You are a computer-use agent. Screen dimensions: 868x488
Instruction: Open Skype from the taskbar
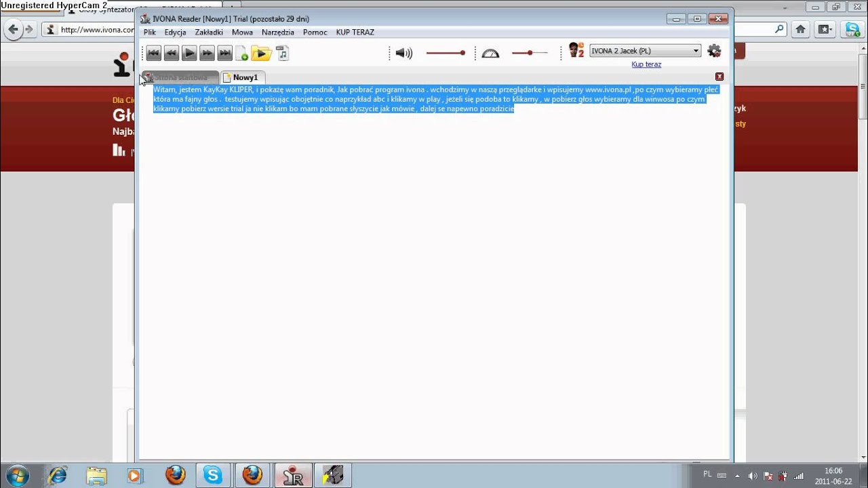tap(213, 475)
